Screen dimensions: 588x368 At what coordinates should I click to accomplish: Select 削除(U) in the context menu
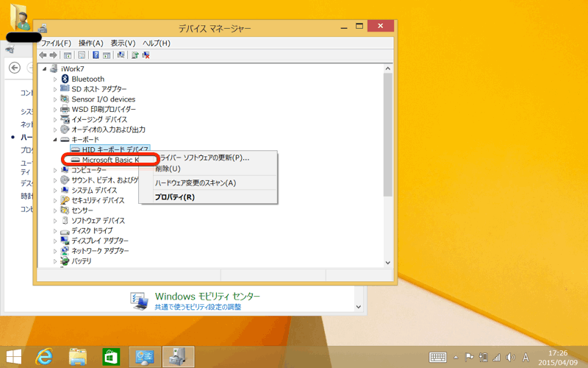coord(168,169)
